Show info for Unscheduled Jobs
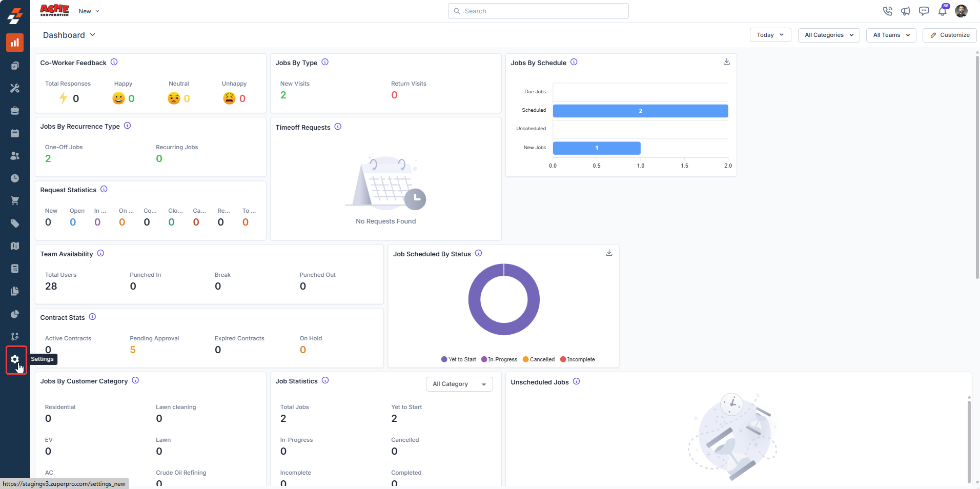Screen dimensions: 980x489 tap(577, 381)
